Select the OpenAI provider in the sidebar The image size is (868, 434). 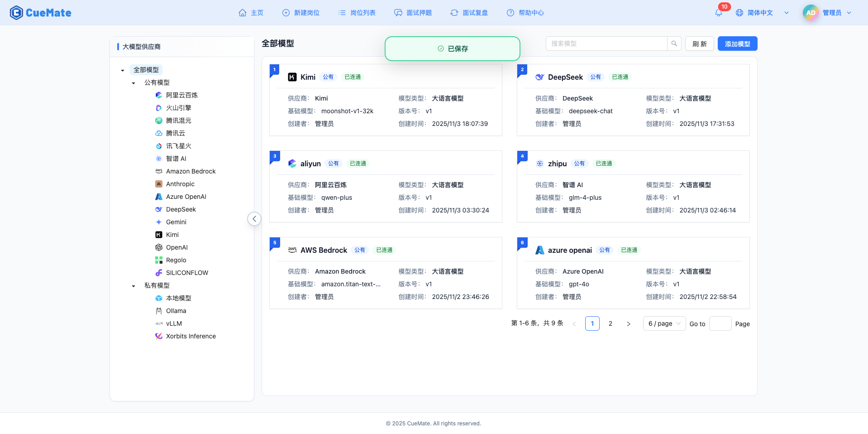pos(176,247)
